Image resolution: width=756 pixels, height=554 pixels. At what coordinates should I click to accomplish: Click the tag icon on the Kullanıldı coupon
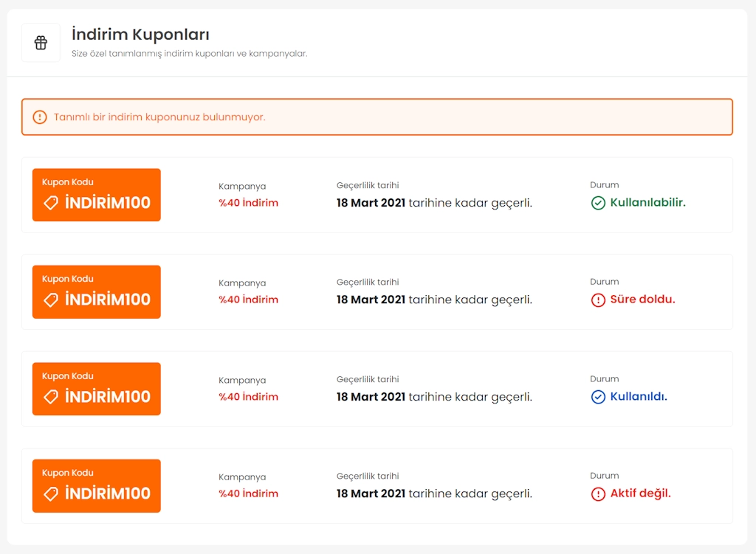51,397
